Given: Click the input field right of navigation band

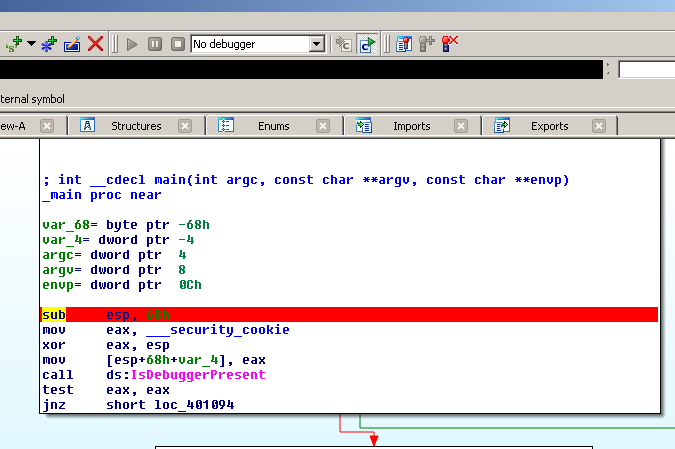Looking at the screenshot, I should click(x=646, y=70).
